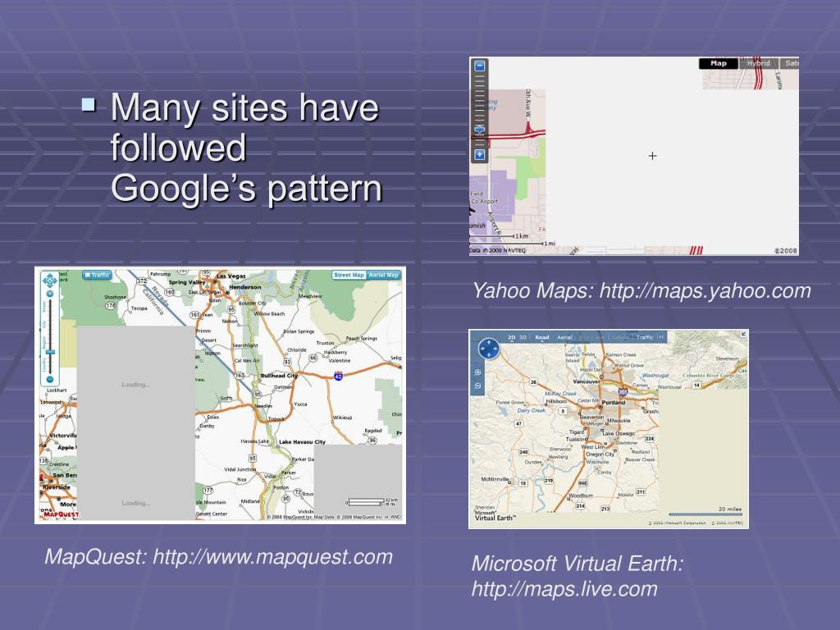Open the maps.live.com caption link

[564, 589]
